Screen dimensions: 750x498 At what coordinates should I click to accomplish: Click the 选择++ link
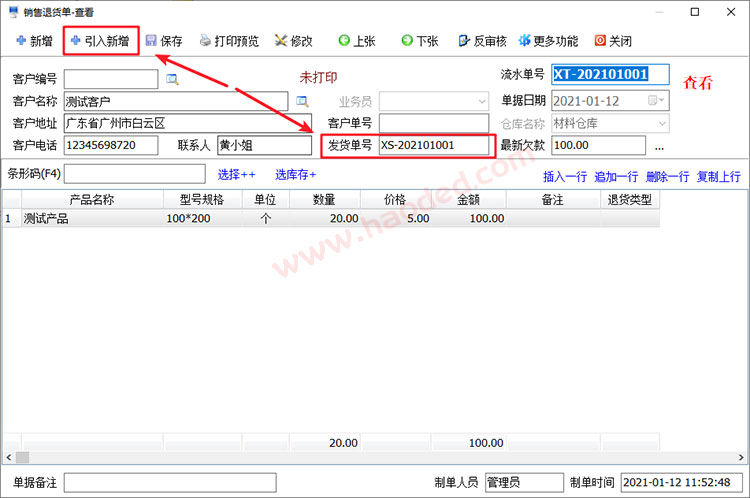click(236, 175)
